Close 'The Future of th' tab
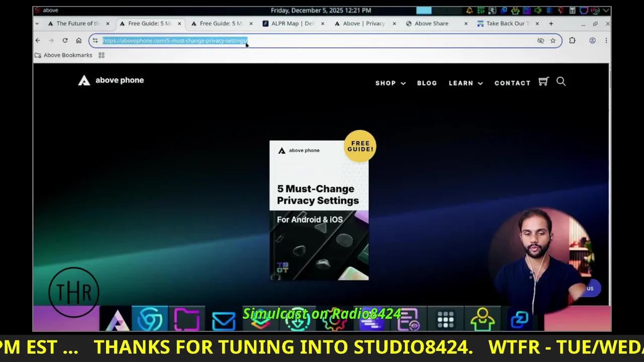 click(x=108, y=23)
